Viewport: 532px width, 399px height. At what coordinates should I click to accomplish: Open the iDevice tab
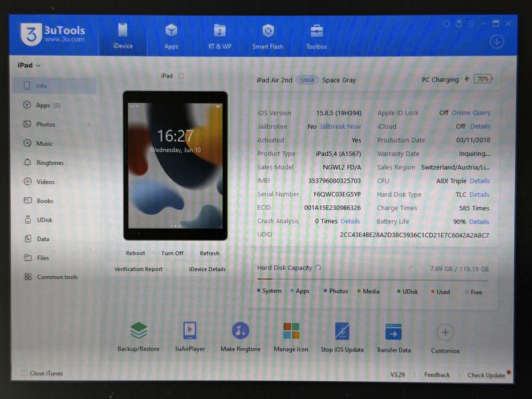coord(123,36)
